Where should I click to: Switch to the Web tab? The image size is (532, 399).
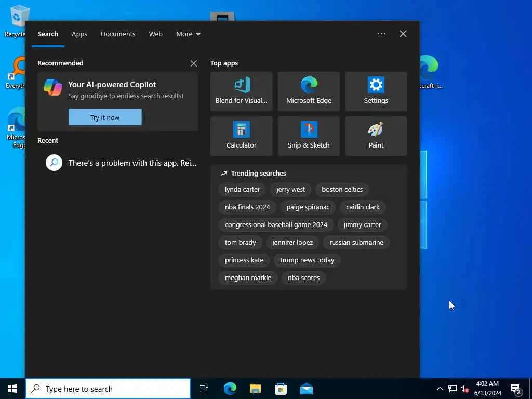point(156,34)
